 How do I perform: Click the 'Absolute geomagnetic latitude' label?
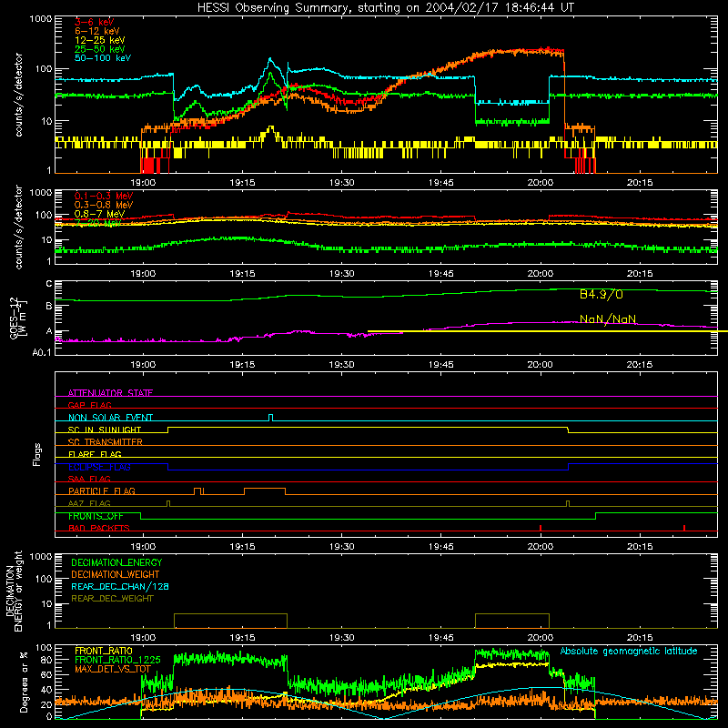[x=629, y=651]
